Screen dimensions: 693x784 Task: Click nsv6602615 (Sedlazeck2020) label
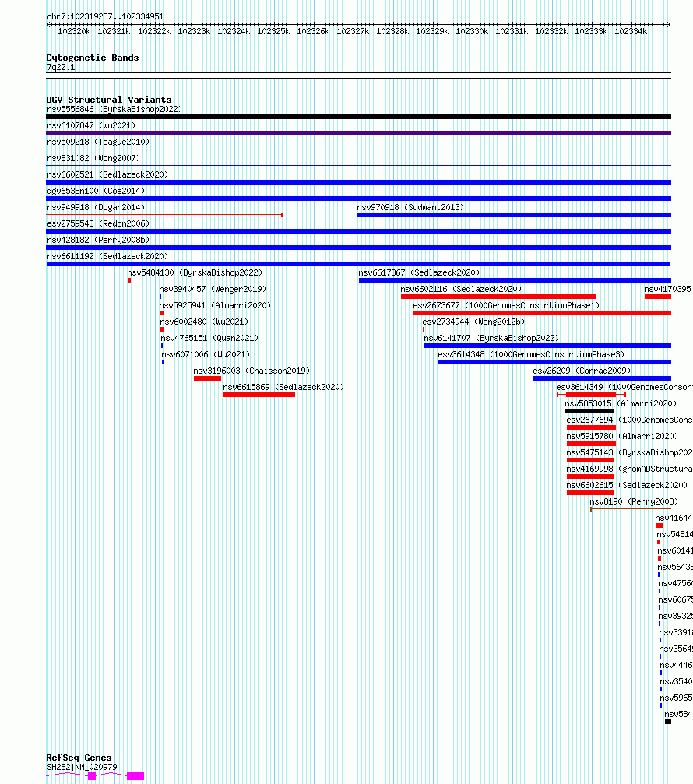coord(627,485)
